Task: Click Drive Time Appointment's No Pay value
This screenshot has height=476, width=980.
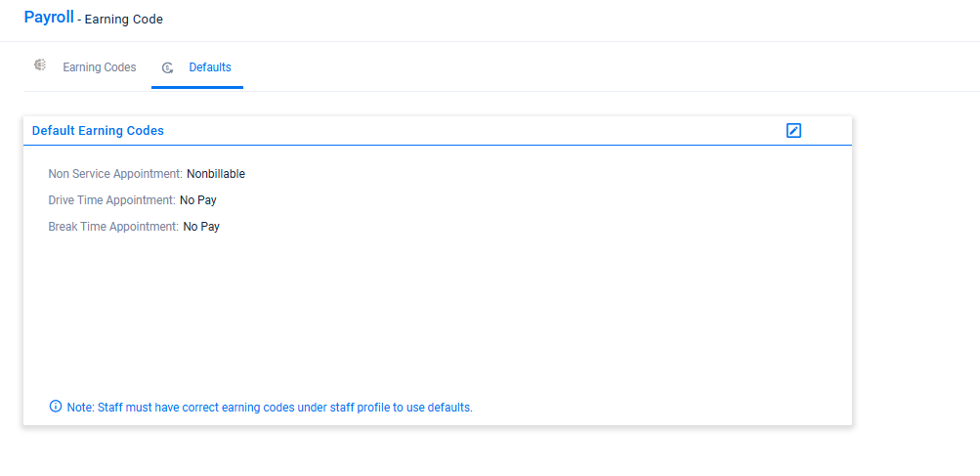Action: (x=198, y=200)
